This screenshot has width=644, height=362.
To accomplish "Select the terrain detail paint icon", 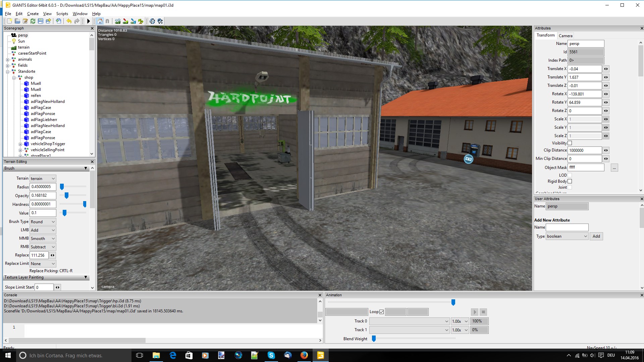I will point(125,21).
